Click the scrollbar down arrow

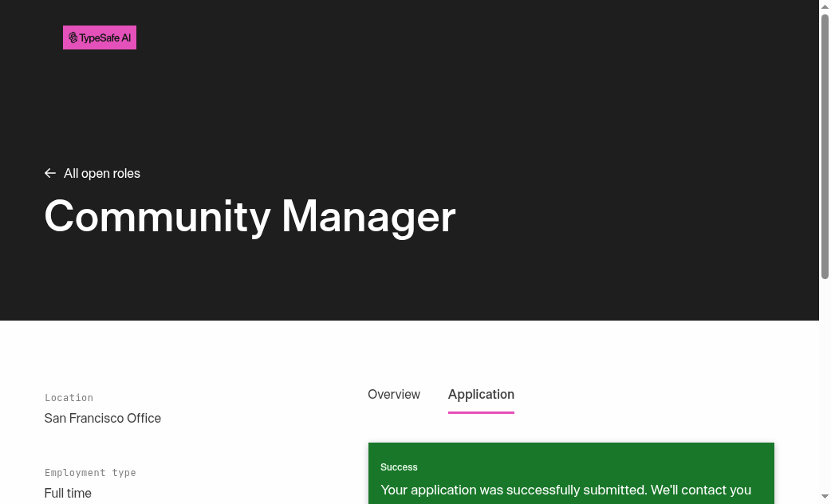825,497
